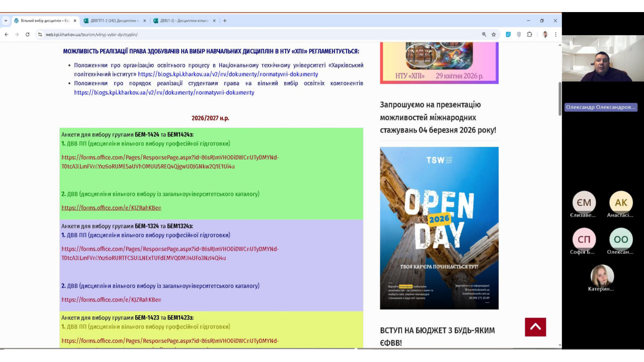
Task: View site information icon in address bar
Action: pyautogui.click(x=40, y=34)
